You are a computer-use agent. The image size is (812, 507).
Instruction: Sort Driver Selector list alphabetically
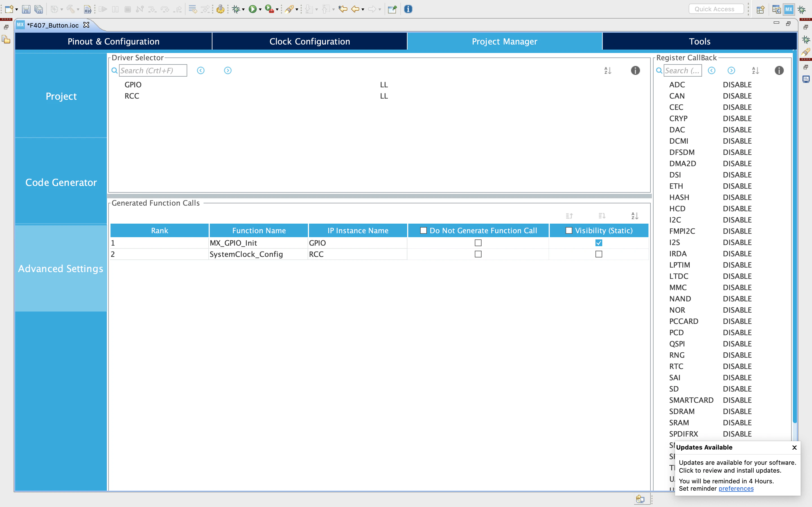(608, 70)
